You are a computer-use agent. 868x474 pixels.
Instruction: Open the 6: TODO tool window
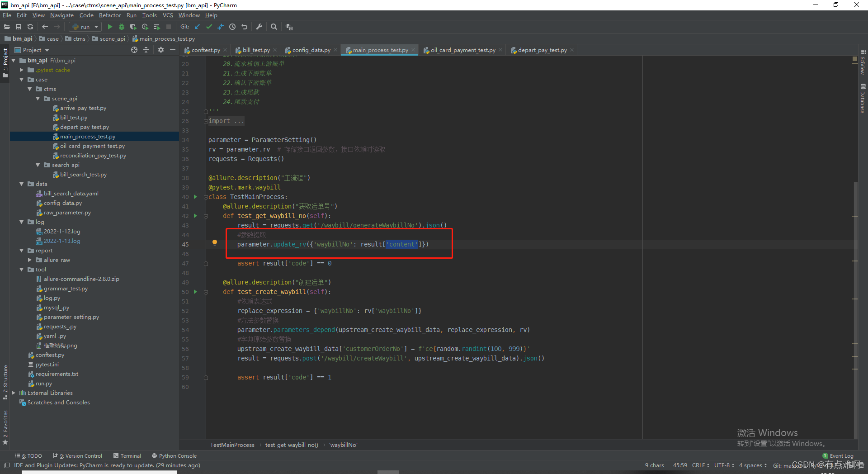tap(28, 456)
